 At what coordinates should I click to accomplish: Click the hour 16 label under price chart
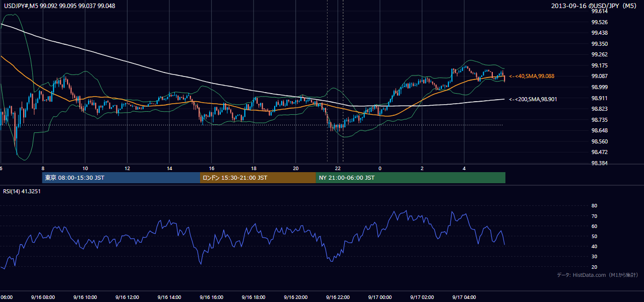click(x=212, y=169)
